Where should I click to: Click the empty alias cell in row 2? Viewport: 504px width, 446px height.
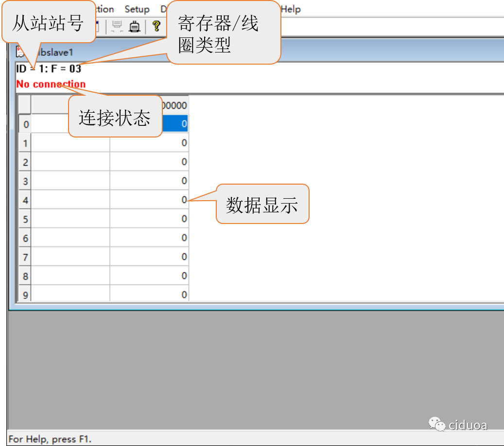70,162
